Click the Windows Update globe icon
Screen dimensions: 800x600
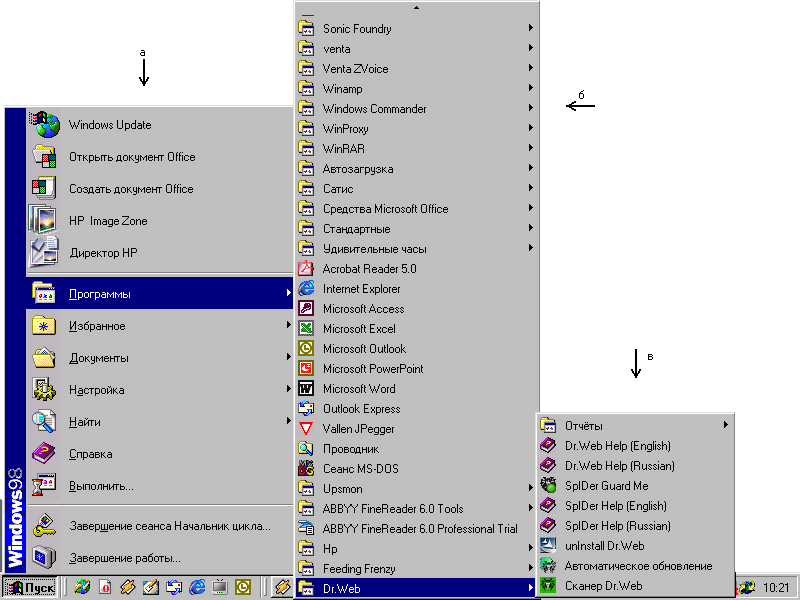coord(44,124)
